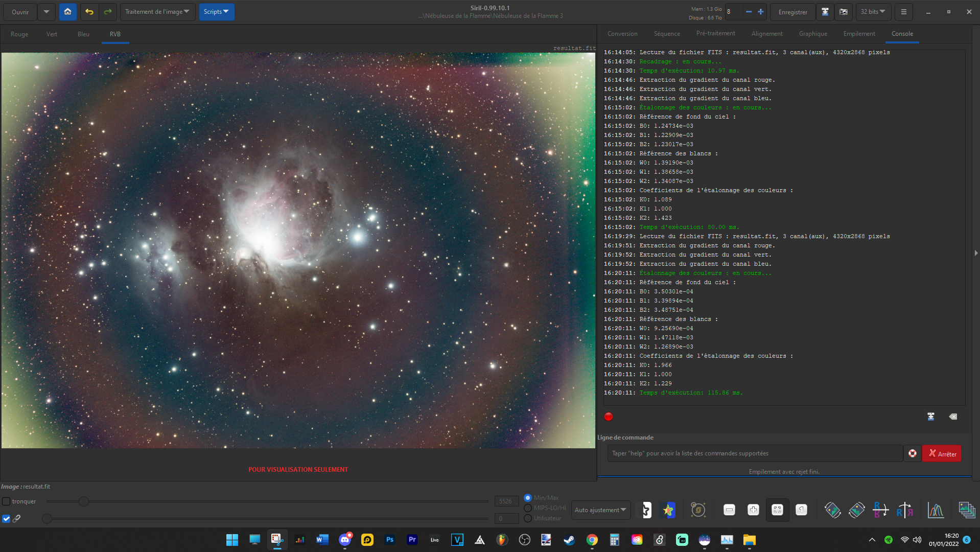Change the 32 bits depth dropdown
Viewport: 980px width, 552px height.
873,12
